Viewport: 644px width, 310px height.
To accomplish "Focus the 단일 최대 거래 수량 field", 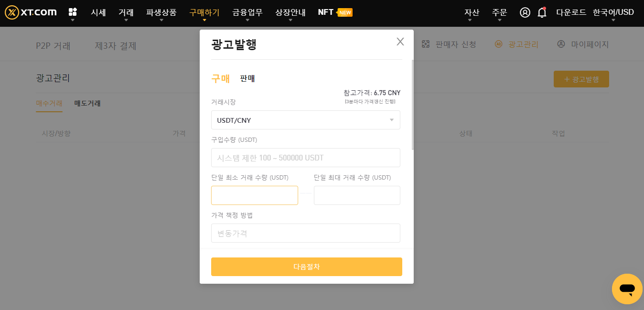I will pos(357,195).
